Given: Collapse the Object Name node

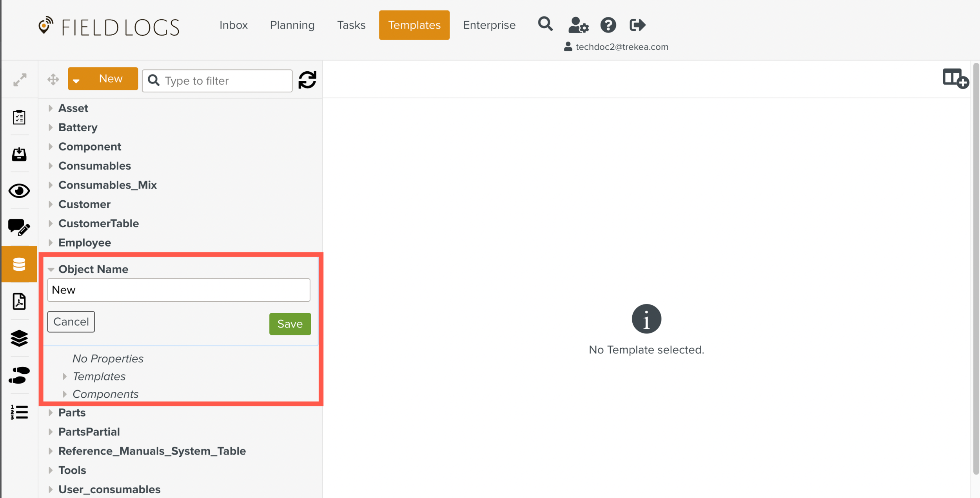Looking at the screenshot, I should pyautogui.click(x=51, y=269).
